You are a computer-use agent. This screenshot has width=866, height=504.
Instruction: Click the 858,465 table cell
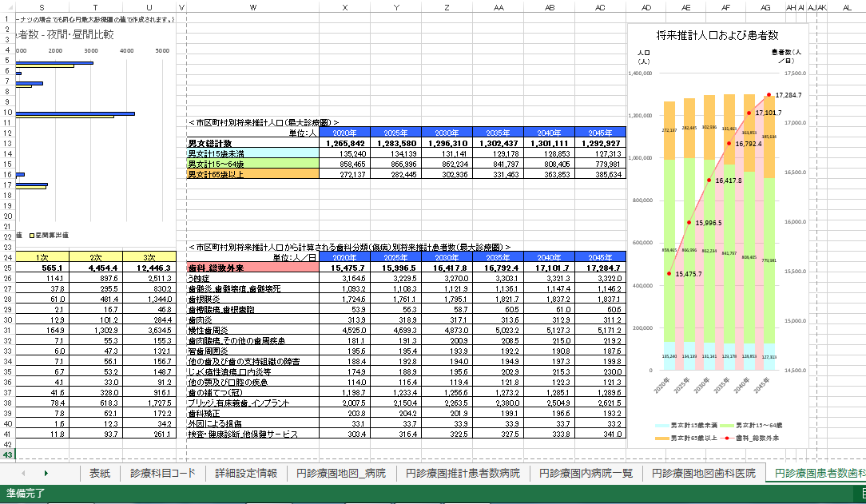345,164
